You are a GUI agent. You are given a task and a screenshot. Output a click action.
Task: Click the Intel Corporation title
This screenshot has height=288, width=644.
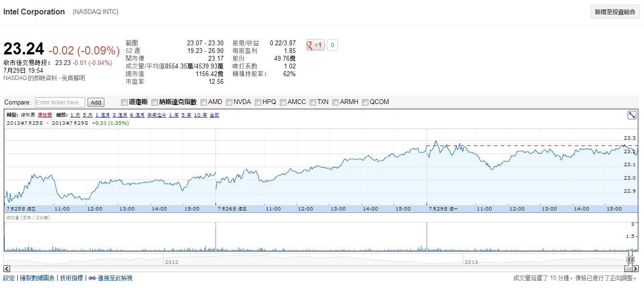(34, 12)
